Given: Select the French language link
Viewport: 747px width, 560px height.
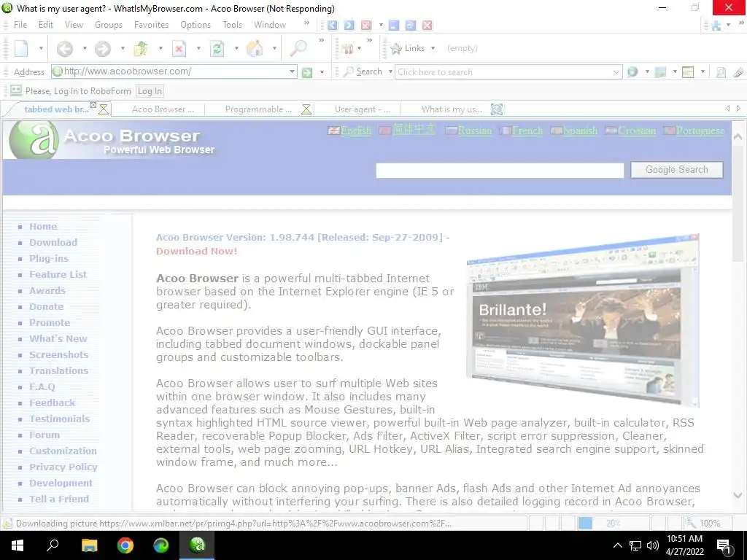Looking at the screenshot, I should [527, 131].
